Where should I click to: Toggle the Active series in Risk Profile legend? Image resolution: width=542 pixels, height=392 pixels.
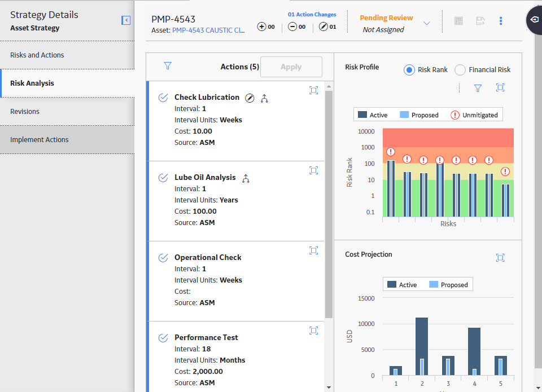[x=373, y=115]
